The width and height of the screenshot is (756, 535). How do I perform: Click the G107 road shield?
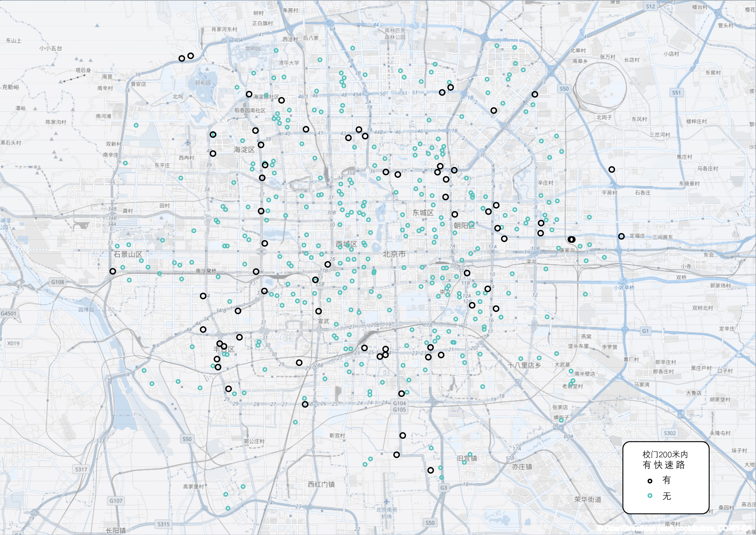click(116, 501)
